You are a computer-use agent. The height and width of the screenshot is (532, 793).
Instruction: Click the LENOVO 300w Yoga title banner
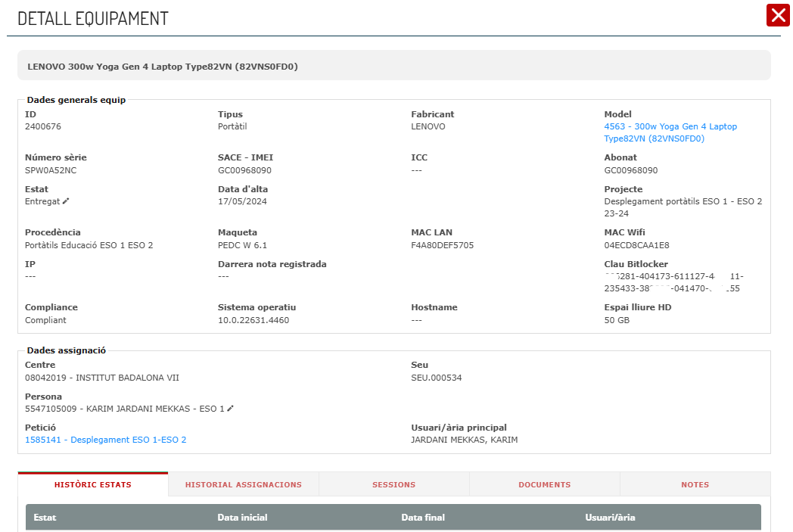coord(163,67)
